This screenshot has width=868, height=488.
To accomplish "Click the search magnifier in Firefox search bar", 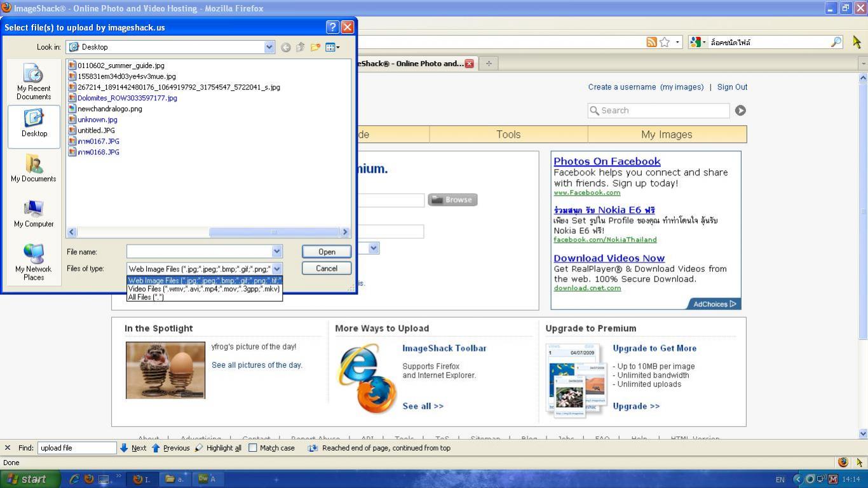I will [836, 42].
